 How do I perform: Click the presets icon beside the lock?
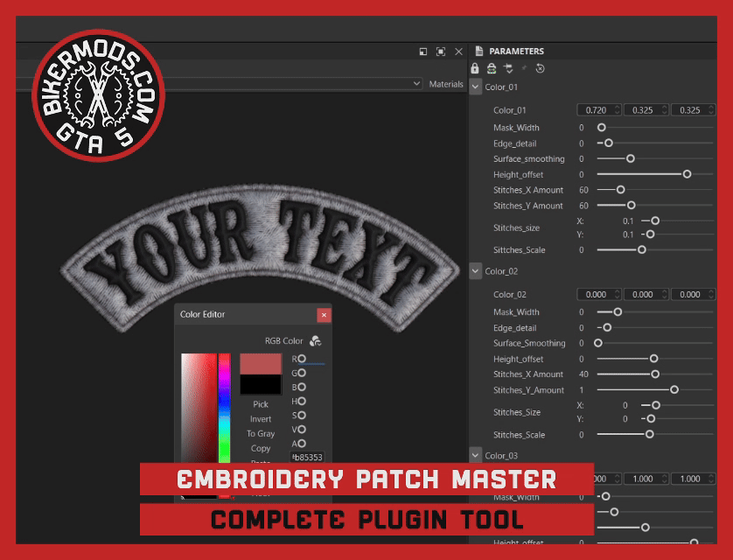click(492, 68)
